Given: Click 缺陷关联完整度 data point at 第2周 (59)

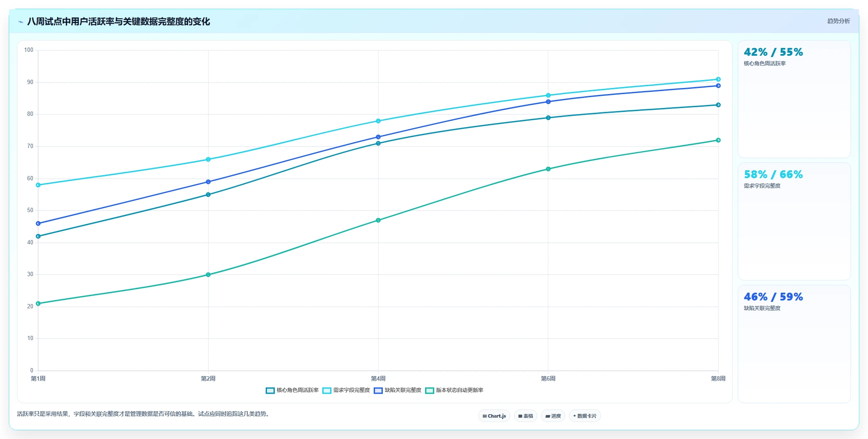Looking at the screenshot, I should (208, 182).
